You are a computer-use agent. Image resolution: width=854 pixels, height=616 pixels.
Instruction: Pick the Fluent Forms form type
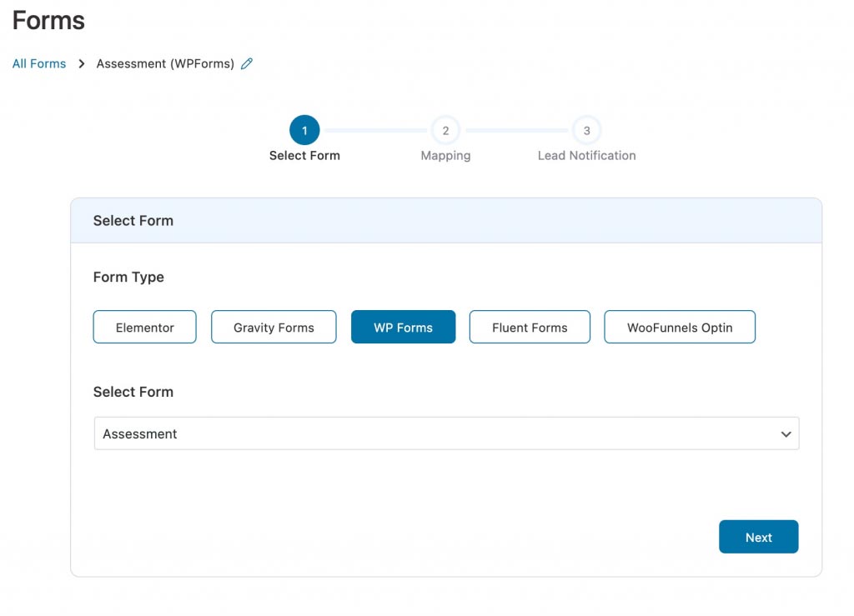pos(530,327)
